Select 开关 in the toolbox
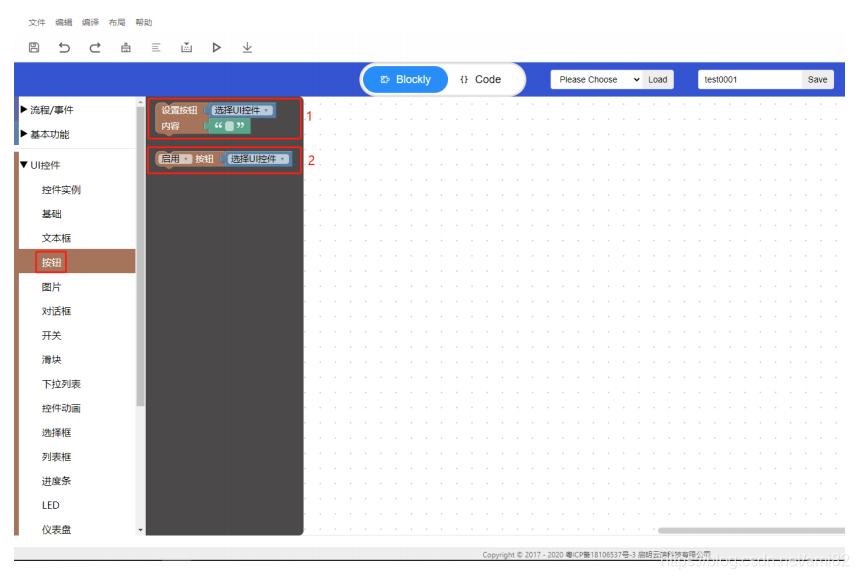The height and width of the screenshot is (579, 859). 51,335
